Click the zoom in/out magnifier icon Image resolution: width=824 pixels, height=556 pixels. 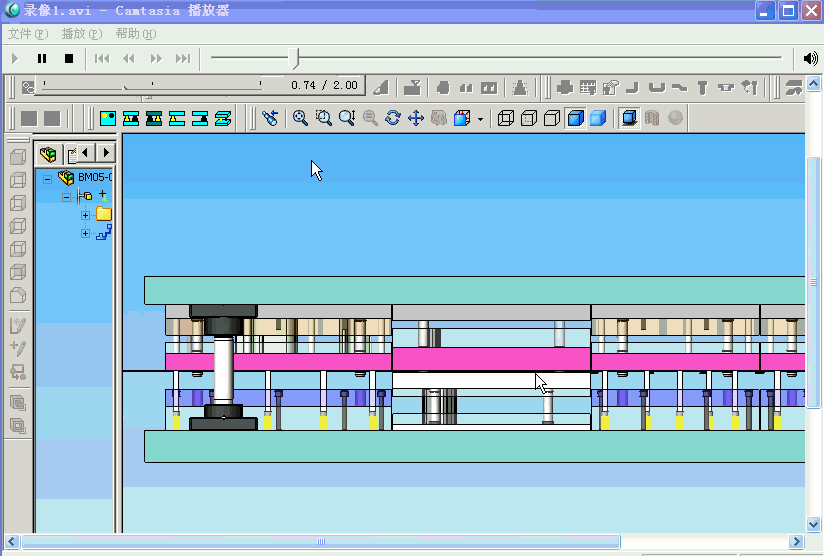tap(347, 118)
